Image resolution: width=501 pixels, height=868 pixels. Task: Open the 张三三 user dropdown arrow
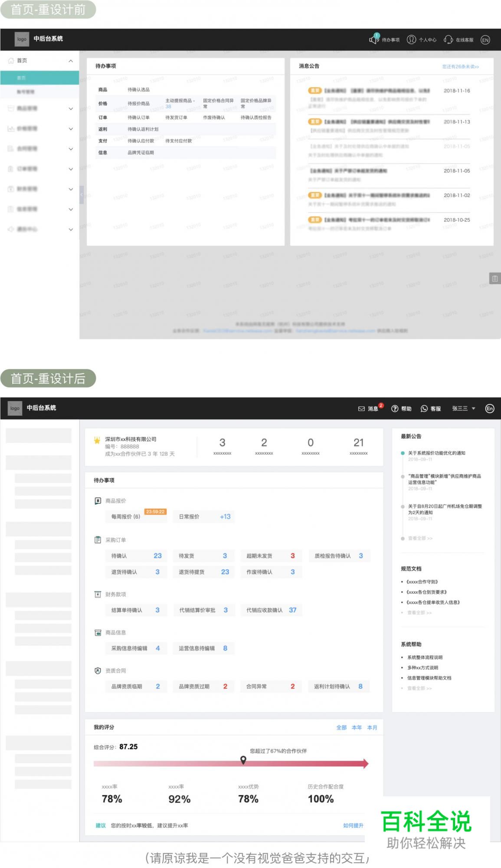(x=474, y=408)
